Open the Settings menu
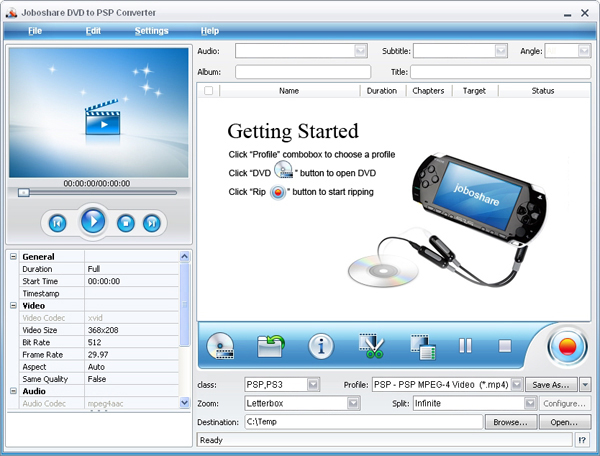The width and height of the screenshot is (600, 456). [152, 31]
